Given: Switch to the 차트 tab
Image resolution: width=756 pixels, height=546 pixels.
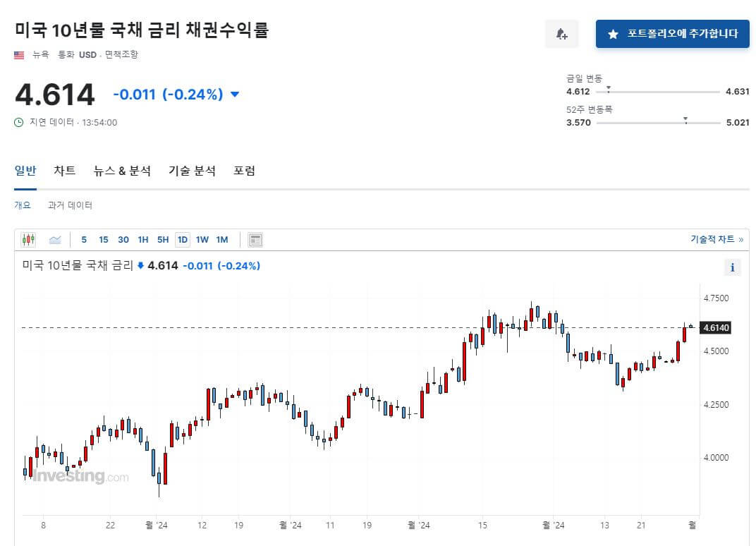Looking at the screenshot, I should [64, 171].
